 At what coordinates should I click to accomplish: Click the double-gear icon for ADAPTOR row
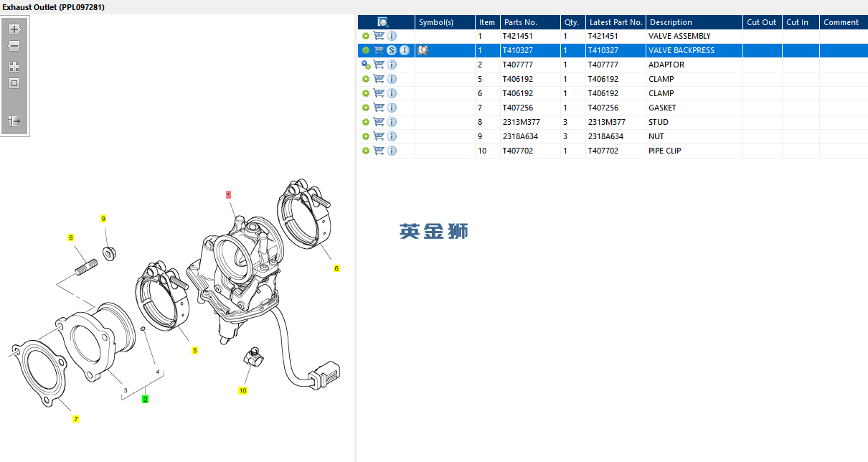coord(366,65)
